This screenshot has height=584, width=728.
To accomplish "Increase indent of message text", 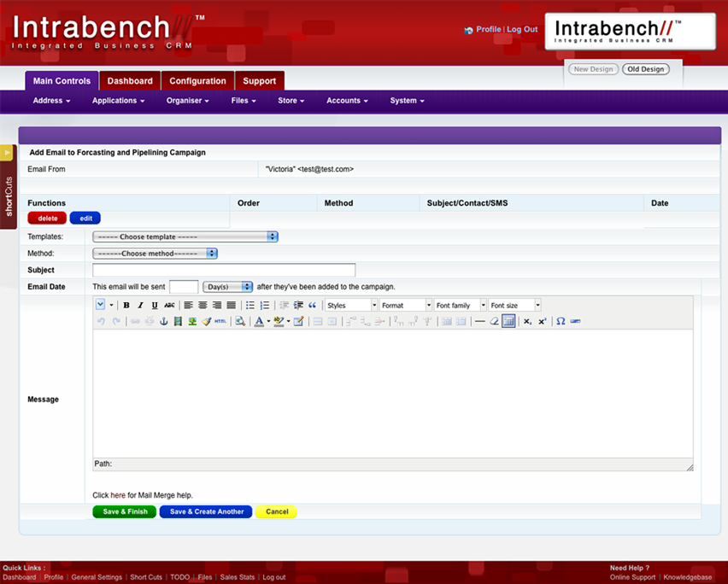I will 298,305.
